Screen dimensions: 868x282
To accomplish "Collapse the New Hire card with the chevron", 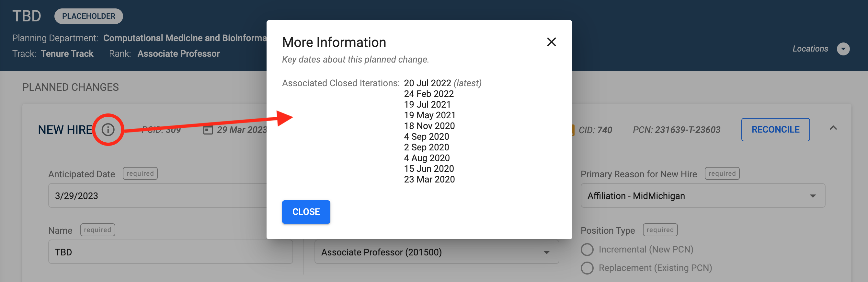I will coord(833,128).
